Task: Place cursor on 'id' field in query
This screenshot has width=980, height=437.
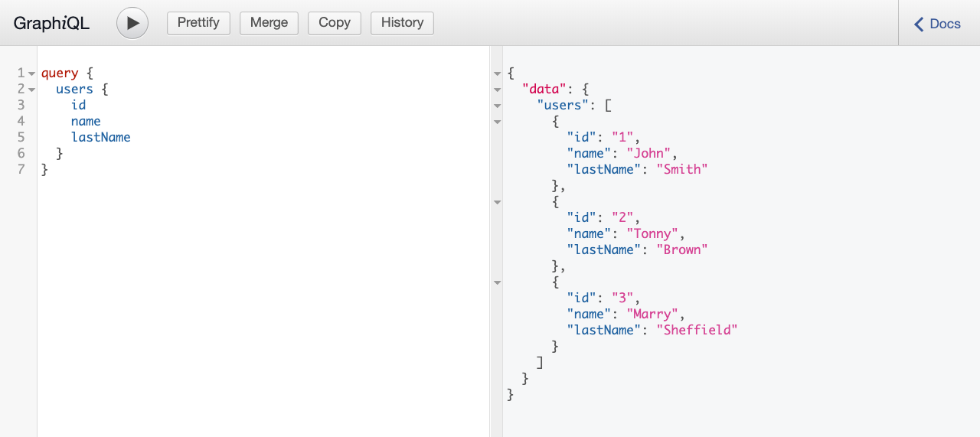Action: [78, 106]
